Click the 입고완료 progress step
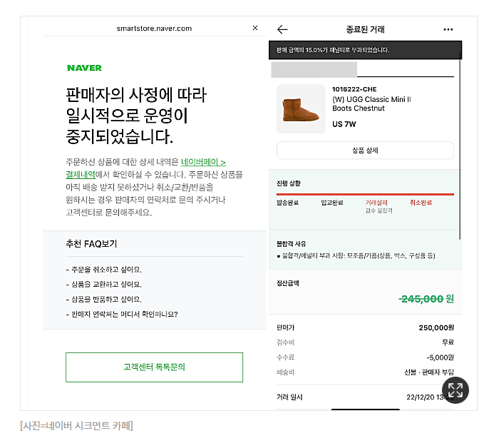 [332, 203]
